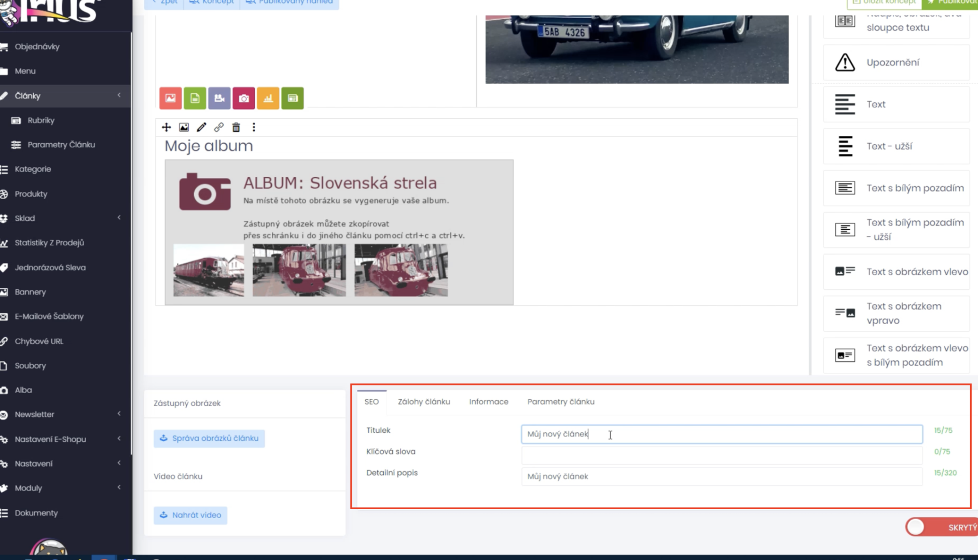Click the red image block icon
The image size is (978, 560).
tap(170, 98)
